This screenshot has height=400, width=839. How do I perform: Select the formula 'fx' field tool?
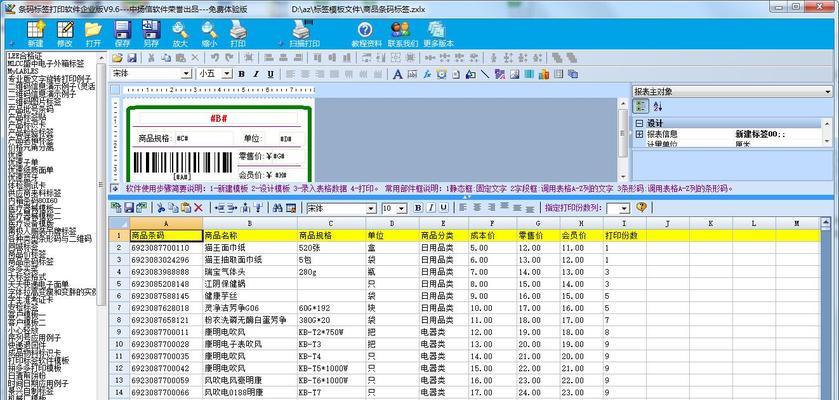point(426,74)
